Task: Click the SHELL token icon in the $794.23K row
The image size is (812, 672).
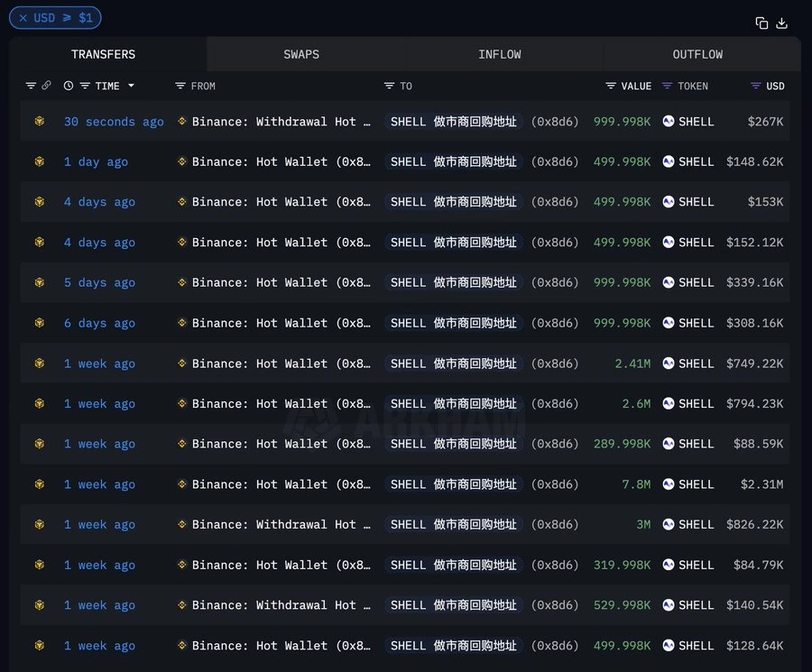Action: (x=669, y=403)
